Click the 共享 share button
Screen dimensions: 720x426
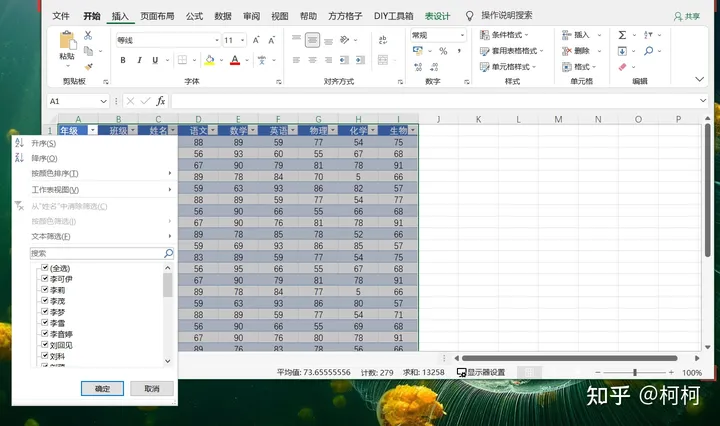687,16
